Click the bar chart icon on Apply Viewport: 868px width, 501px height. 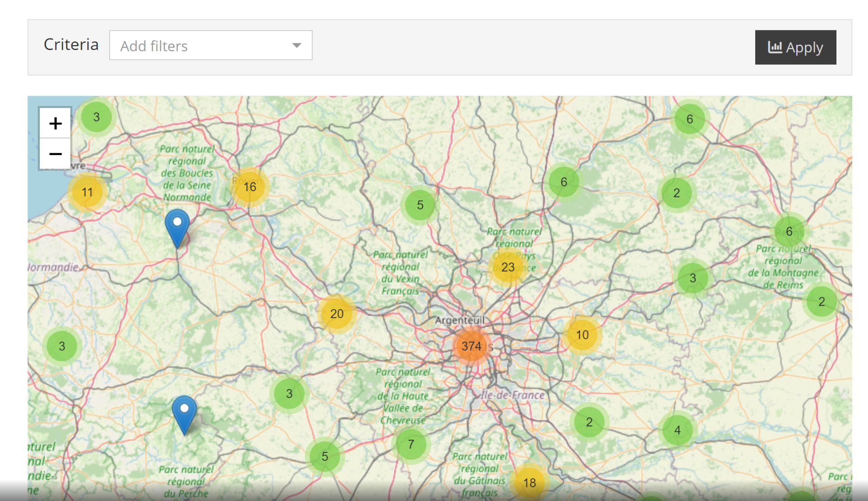pos(775,47)
